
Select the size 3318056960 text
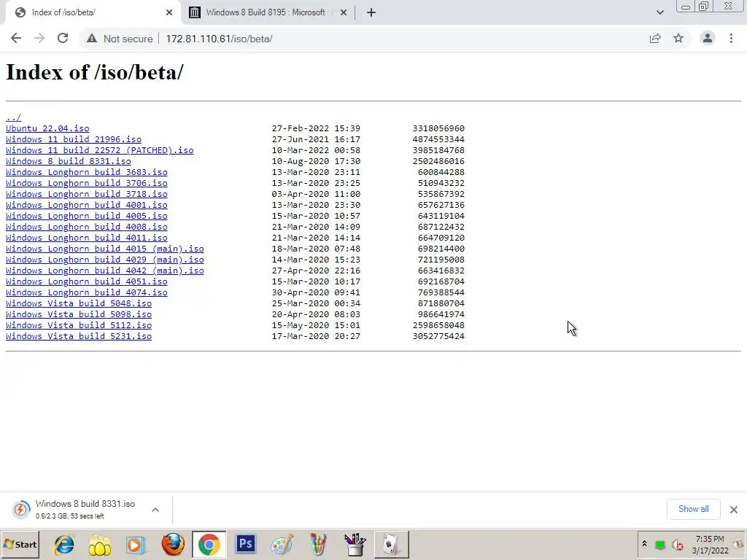(x=438, y=128)
